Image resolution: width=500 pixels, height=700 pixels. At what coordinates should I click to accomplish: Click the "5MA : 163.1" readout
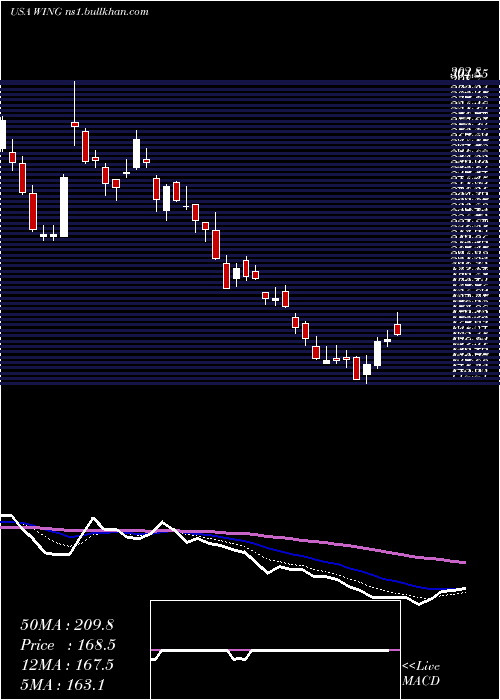click(62, 684)
